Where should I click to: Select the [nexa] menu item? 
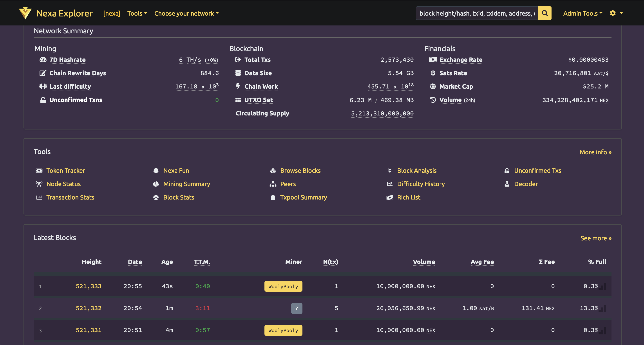[x=112, y=13]
